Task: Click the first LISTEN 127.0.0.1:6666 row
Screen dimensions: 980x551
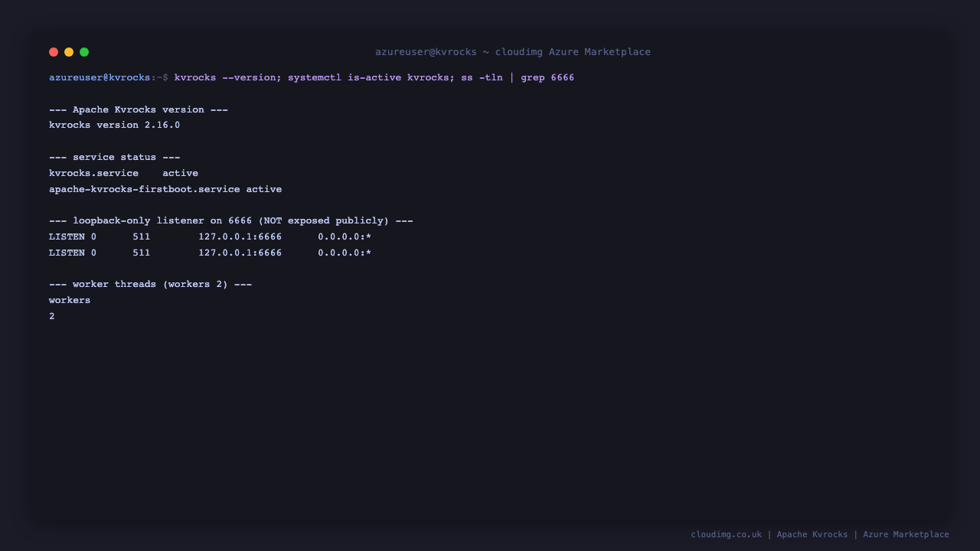Action: pyautogui.click(x=210, y=237)
